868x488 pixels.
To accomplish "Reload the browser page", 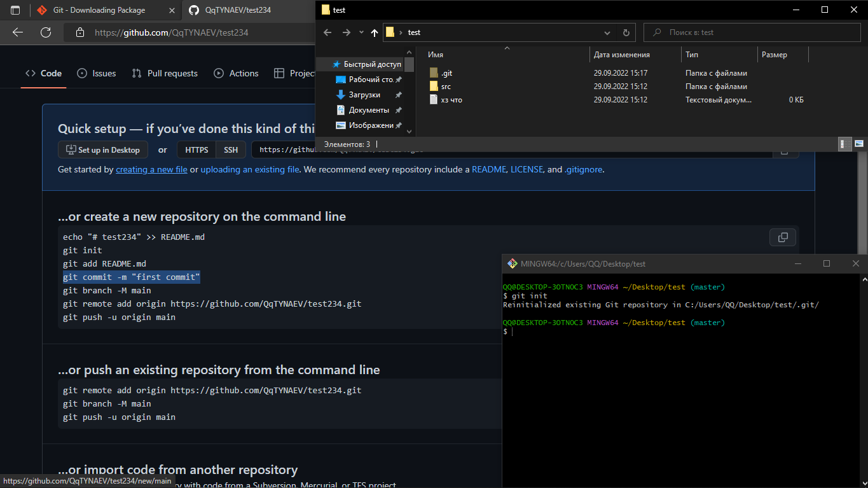I will tap(46, 32).
